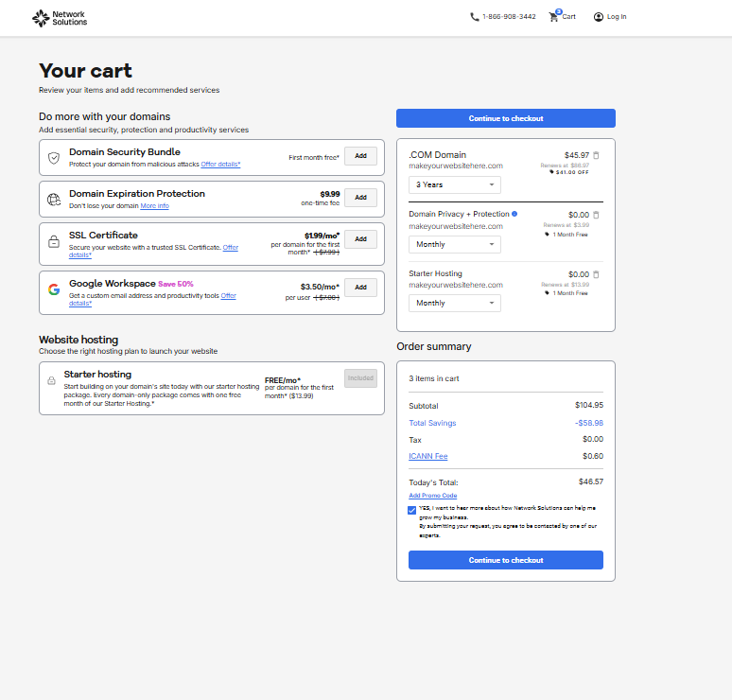Screen dimensions: 732x700
Task: Click the Total Savings label
Action: [x=432, y=423]
